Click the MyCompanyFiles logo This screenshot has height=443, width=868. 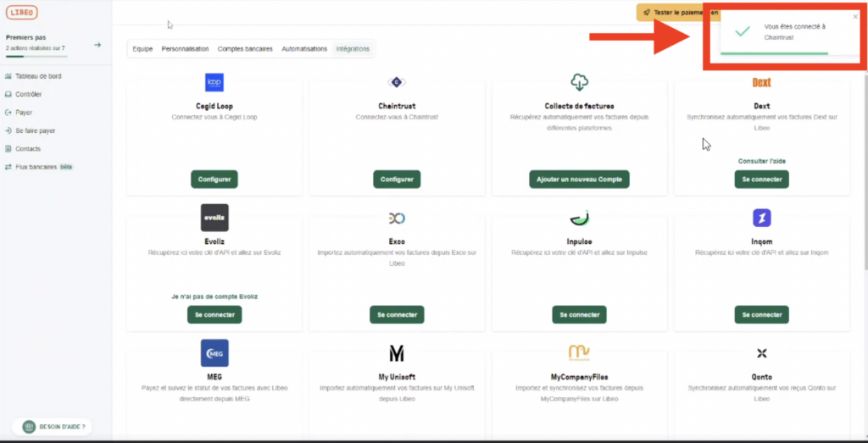[579, 352]
